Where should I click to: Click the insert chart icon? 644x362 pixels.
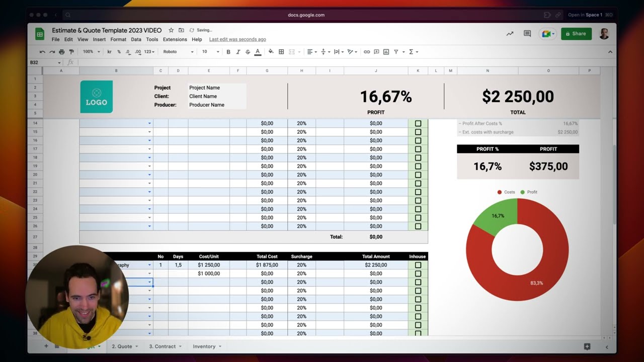pyautogui.click(x=386, y=52)
